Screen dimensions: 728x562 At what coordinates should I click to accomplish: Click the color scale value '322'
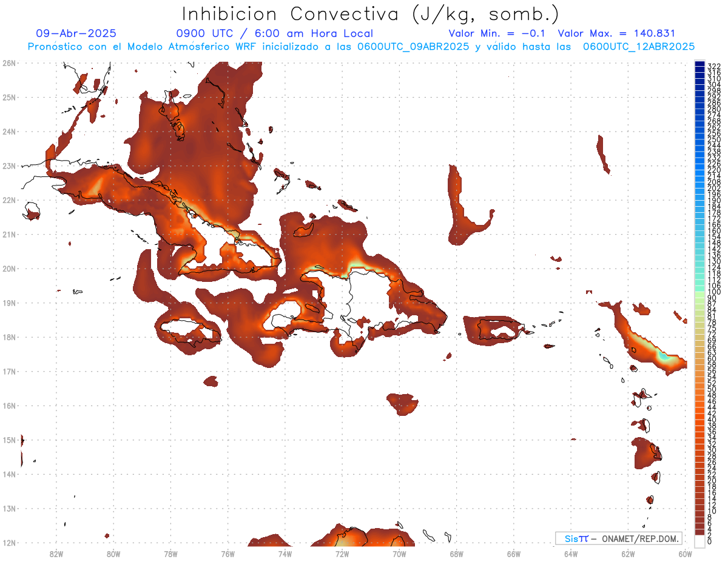(714, 66)
